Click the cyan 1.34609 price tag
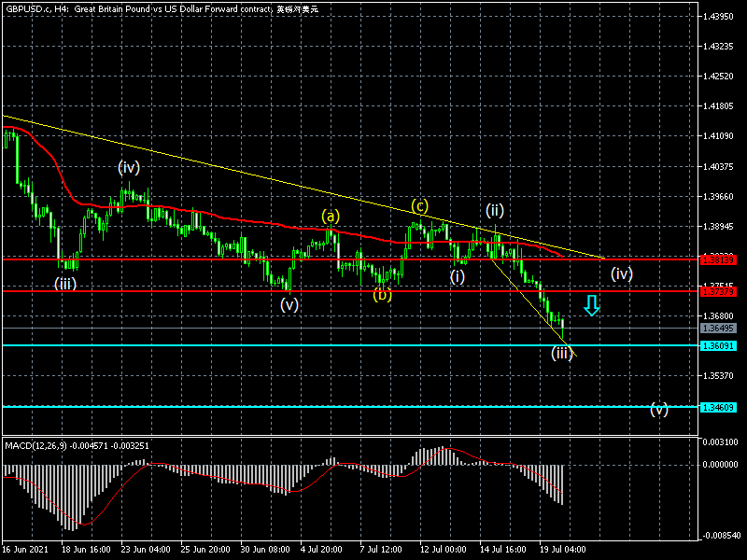The image size is (747, 560). 718,407
